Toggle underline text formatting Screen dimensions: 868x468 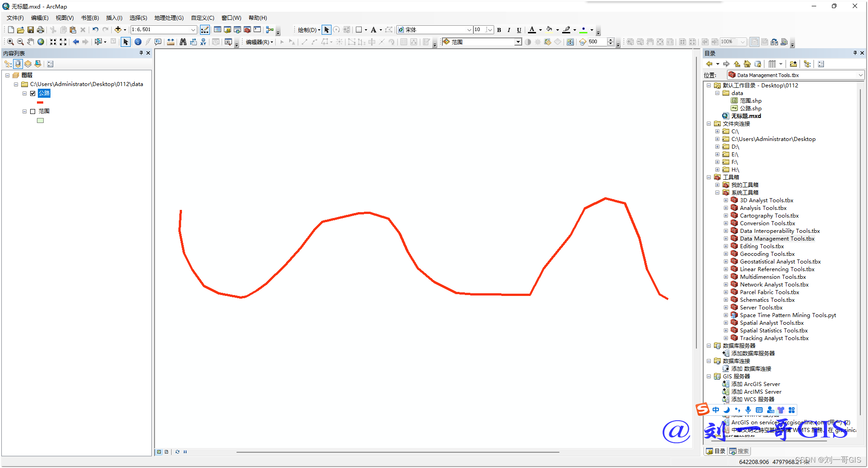[519, 30]
